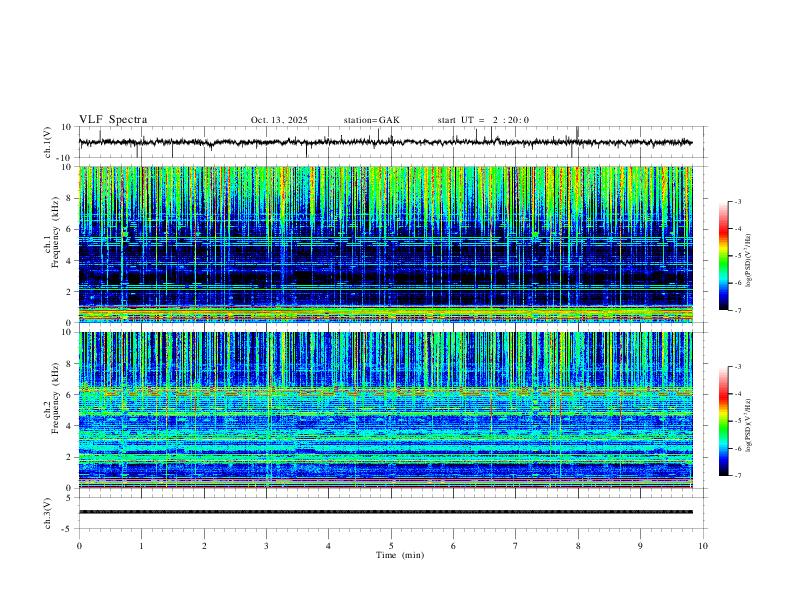Image resolution: width=792 pixels, height=612 pixels.
Task: Click inside the ch.2 spectrogram panel
Action: (385, 410)
